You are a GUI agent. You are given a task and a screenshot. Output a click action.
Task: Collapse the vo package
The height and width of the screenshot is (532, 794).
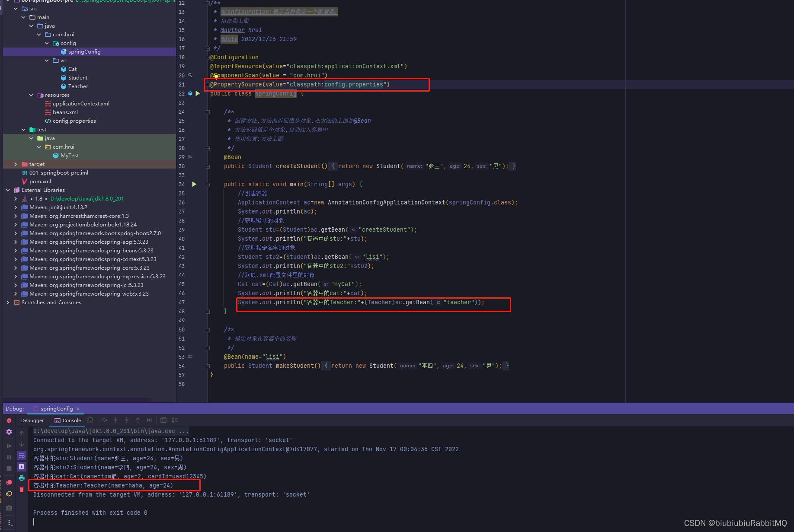47,61
